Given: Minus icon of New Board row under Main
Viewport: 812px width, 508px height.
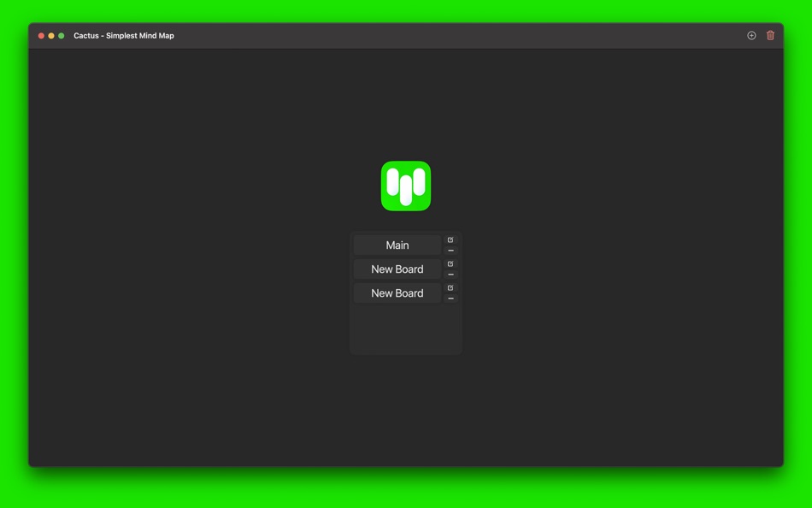Looking at the screenshot, I should [x=450, y=275].
